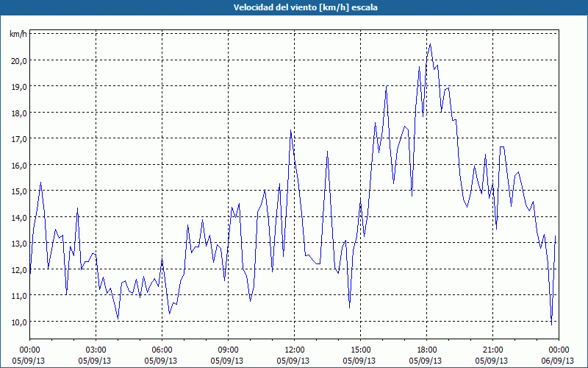Click the highest wind peak just after 18:00

[x=430, y=44]
